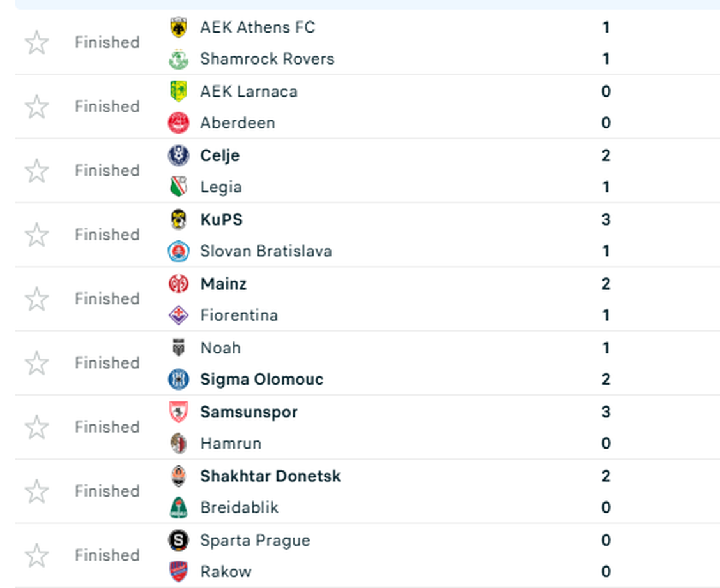Click the Shamrock Rovers team logo
Image resolution: width=720 pixels, height=588 pixels.
(178, 59)
